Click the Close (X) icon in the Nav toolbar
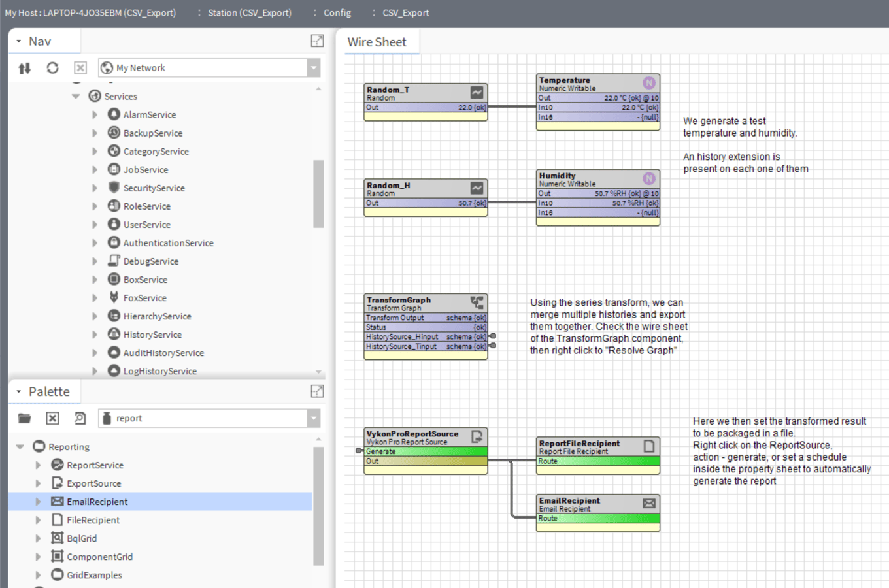This screenshot has width=889, height=588. [x=80, y=68]
